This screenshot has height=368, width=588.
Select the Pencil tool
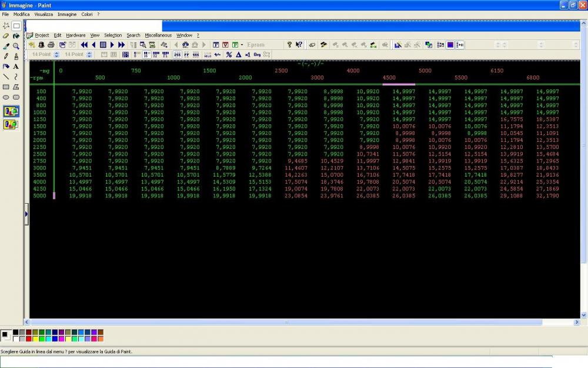[6, 57]
